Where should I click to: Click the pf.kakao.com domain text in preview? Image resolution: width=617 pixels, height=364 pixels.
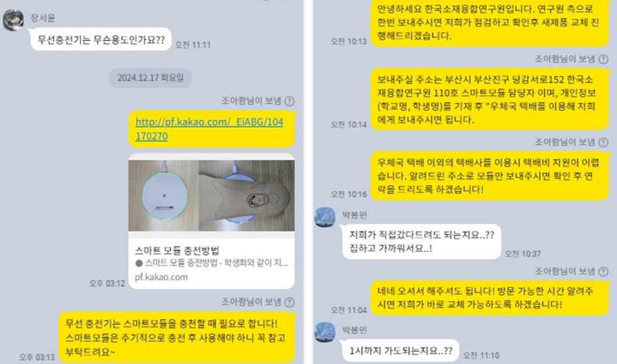point(161,277)
